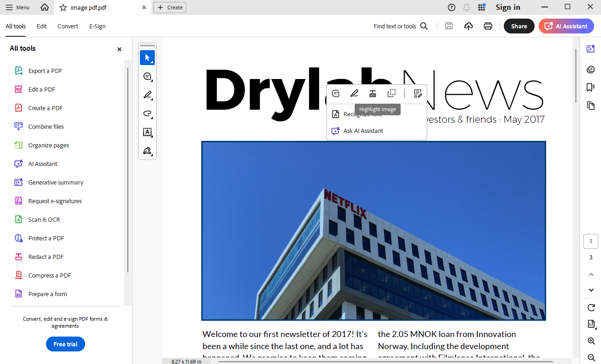Save the file with floppy disk icon
Screen dimensions: 601x364
(x=449, y=26)
